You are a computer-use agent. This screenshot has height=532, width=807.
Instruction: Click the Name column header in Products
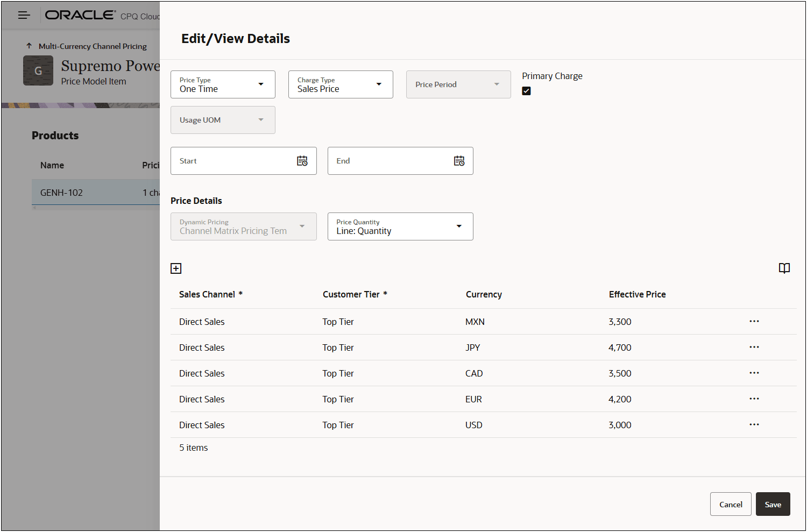point(52,165)
